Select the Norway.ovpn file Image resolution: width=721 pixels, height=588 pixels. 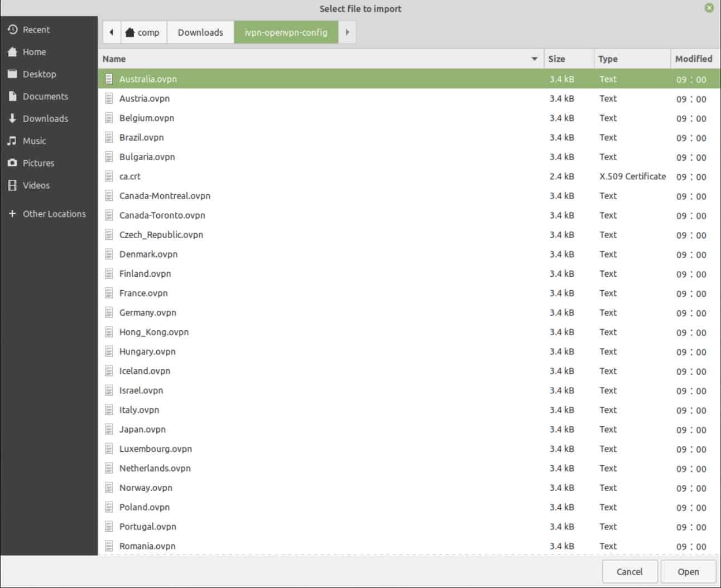(x=409, y=488)
